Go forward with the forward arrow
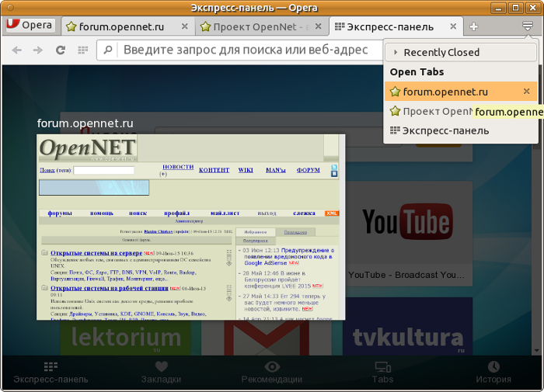The width and height of the screenshot is (544, 392). coord(38,50)
